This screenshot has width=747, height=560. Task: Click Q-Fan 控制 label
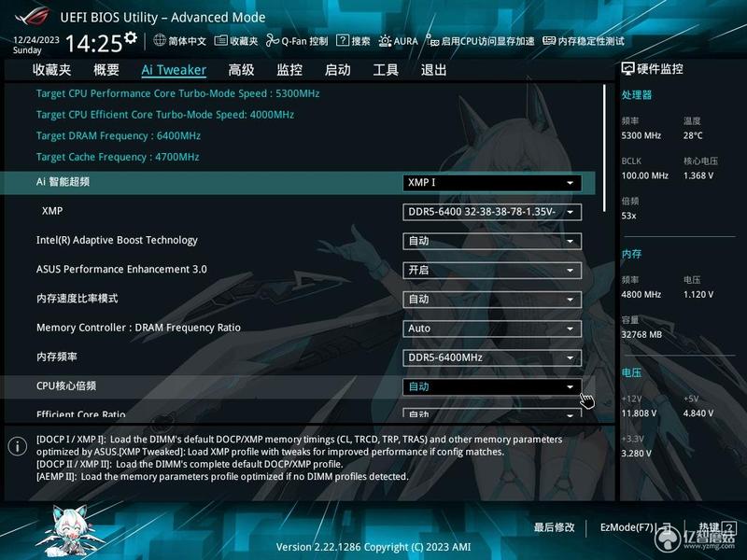coord(304,41)
